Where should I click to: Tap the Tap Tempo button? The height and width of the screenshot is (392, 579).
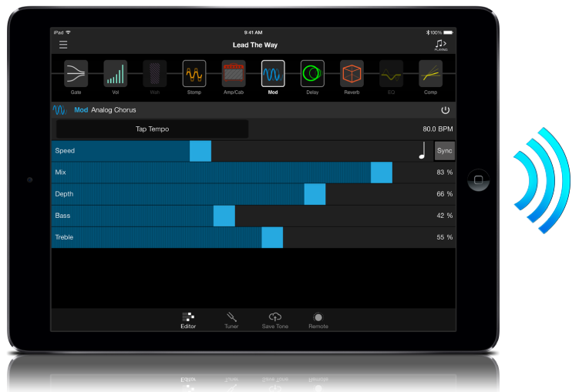[152, 129]
